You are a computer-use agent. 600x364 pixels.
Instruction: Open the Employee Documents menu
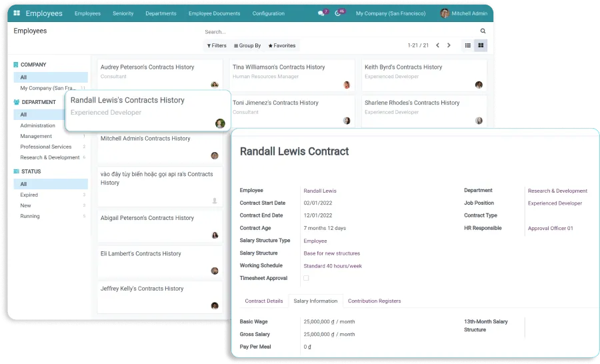tap(214, 13)
